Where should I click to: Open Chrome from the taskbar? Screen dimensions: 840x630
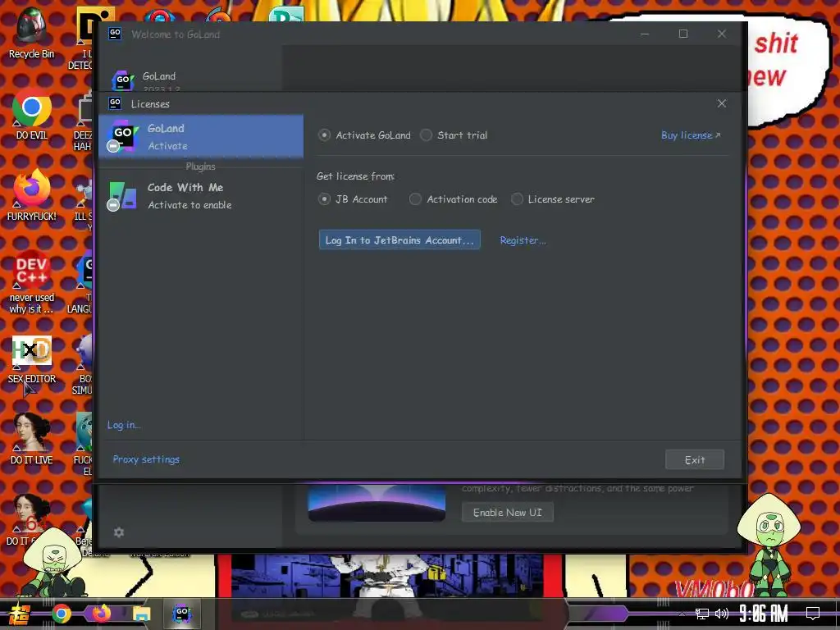click(61, 614)
